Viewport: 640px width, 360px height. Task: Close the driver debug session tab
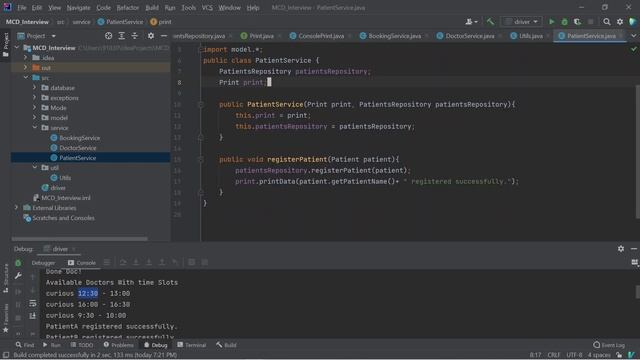coord(73,249)
